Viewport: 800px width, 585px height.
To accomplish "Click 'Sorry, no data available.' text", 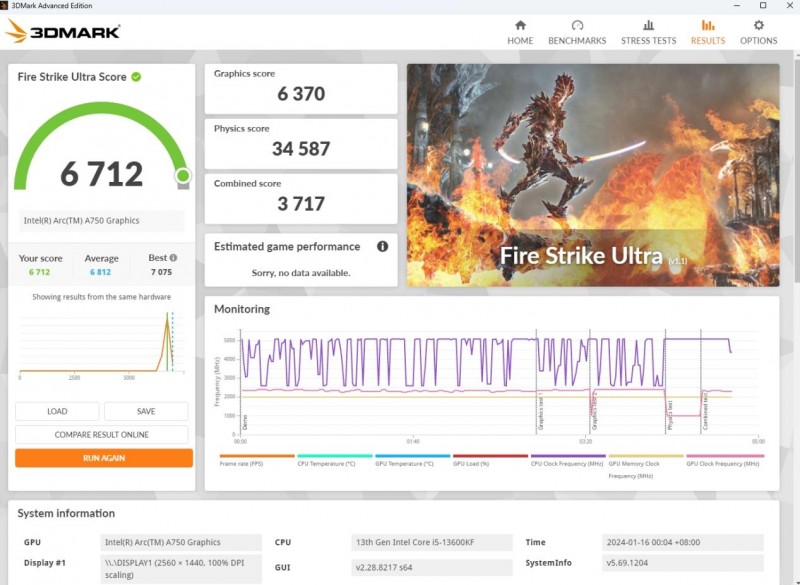I will tap(301, 273).
